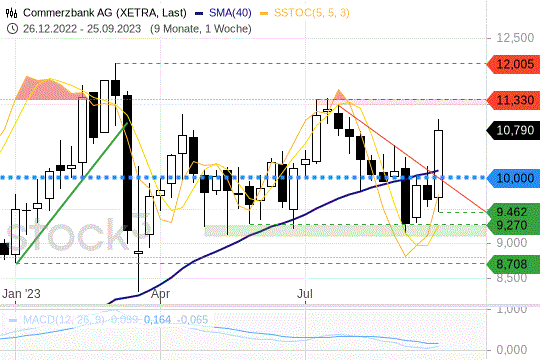Image resolution: width=540 pixels, height=360 pixels.
Task: Click the MACD(12, 26, 9) legend marker
Action: point(13,320)
